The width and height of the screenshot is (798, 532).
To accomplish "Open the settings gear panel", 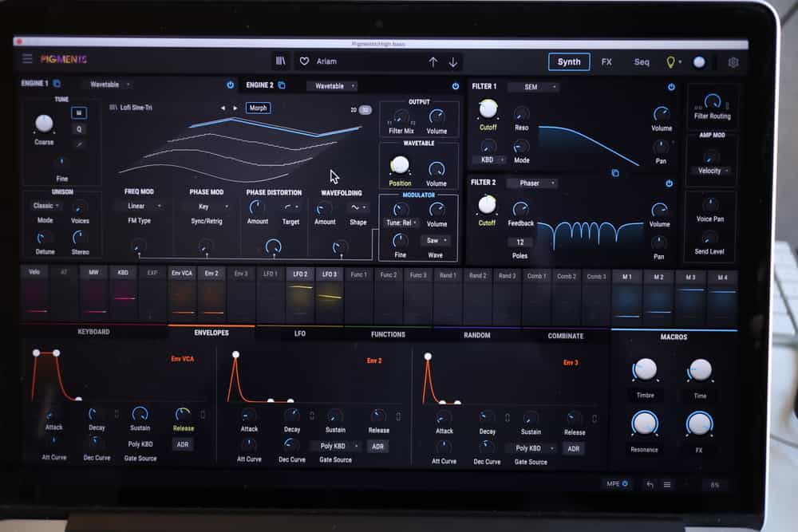I will pyautogui.click(x=733, y=62).
